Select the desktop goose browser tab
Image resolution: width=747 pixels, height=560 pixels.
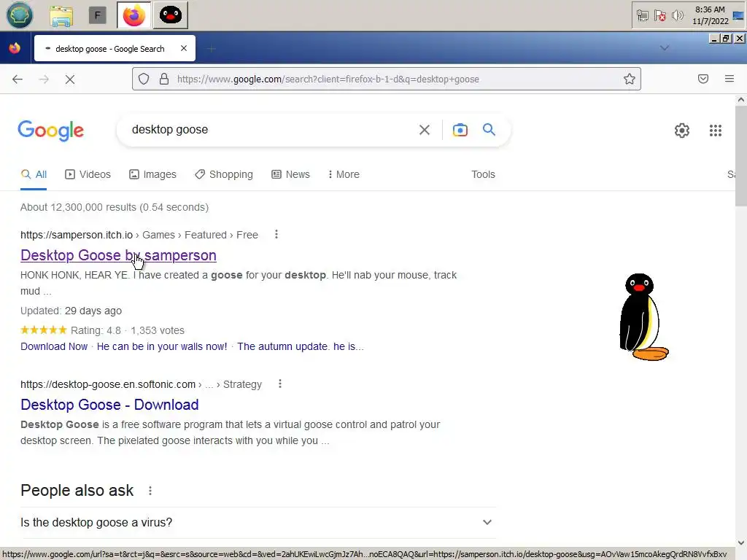pos(115,49)
